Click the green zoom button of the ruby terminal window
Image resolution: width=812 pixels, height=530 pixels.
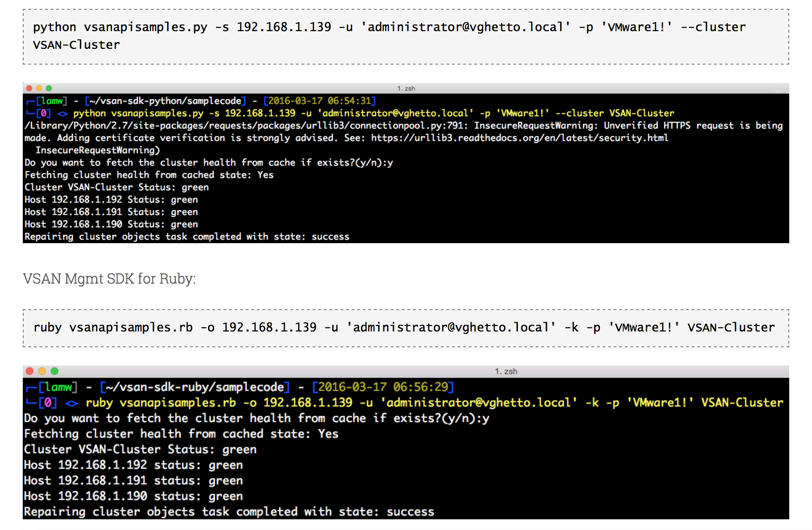54,371
